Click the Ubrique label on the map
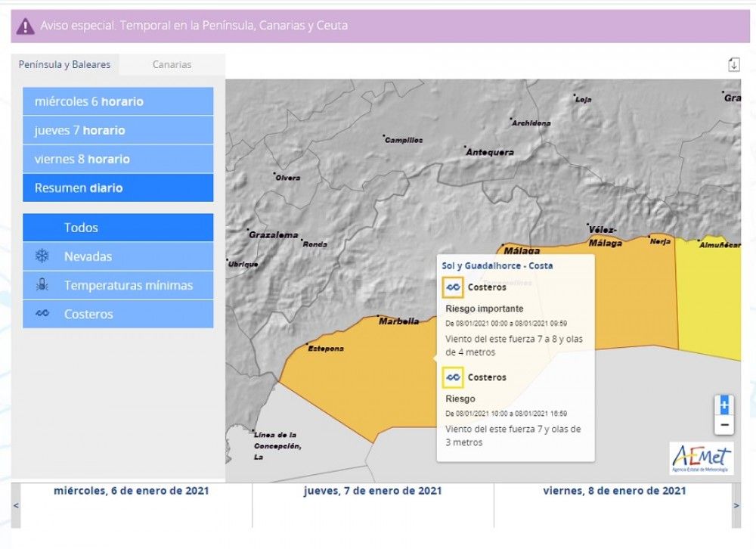This screenshot has height=549, width=756. coord(243,264)
